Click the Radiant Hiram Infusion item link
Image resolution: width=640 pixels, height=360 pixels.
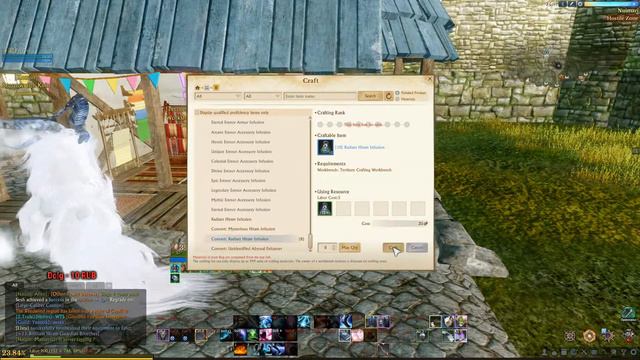[x=360, y=147]
